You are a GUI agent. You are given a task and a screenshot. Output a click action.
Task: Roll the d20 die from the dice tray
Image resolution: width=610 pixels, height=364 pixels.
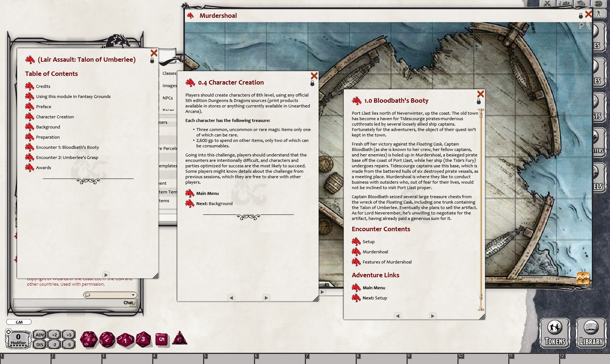click(89, 340)
